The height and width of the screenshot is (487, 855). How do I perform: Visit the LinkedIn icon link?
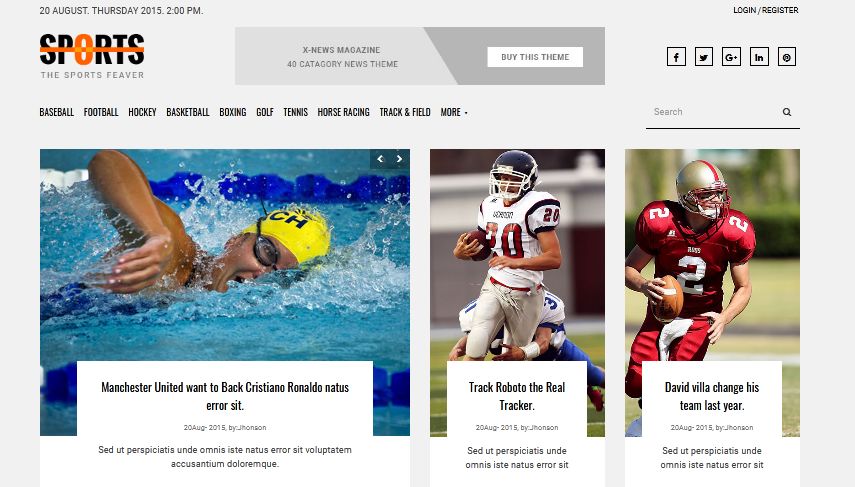click(759, 57)
